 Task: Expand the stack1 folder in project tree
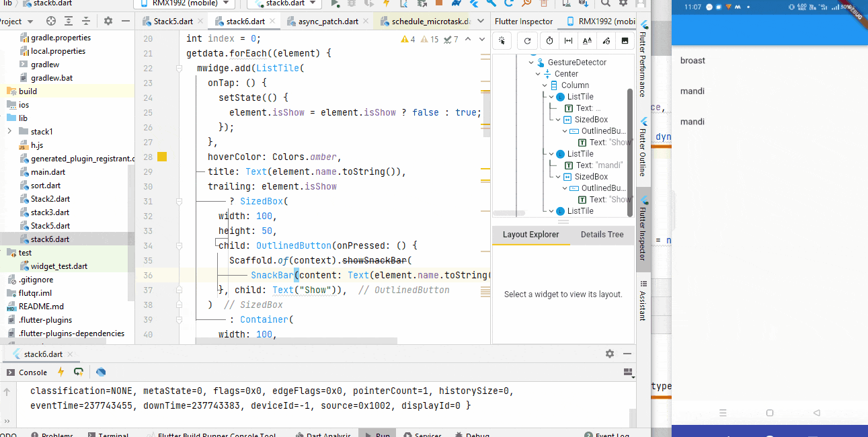point(9,131)
